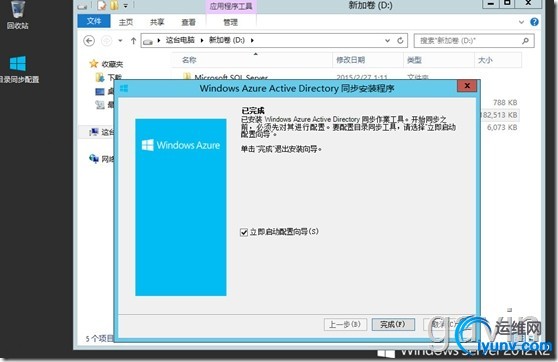
Task: Refresh the Explorer address bar location
Action: (x=400, y=41)
